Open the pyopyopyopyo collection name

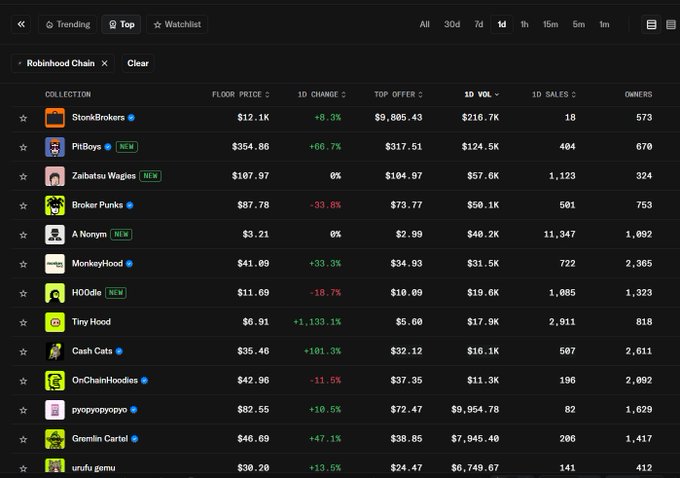click(99, 410)
